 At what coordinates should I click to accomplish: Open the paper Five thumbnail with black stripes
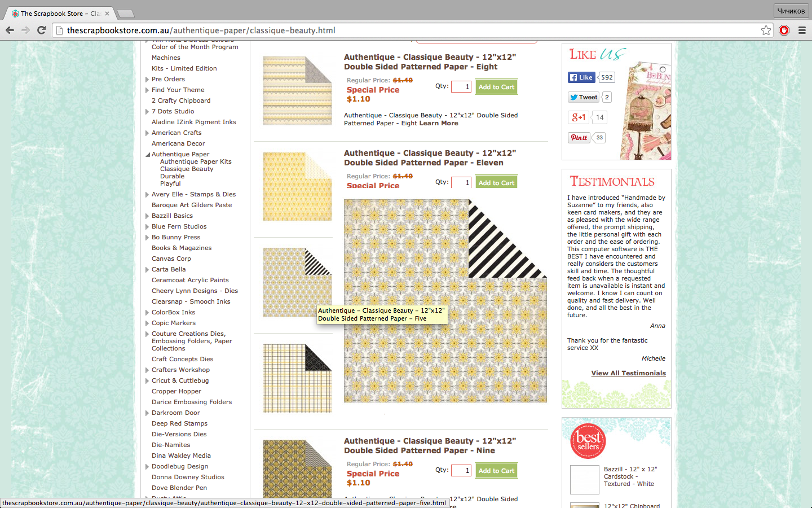(x=297, y=282)
